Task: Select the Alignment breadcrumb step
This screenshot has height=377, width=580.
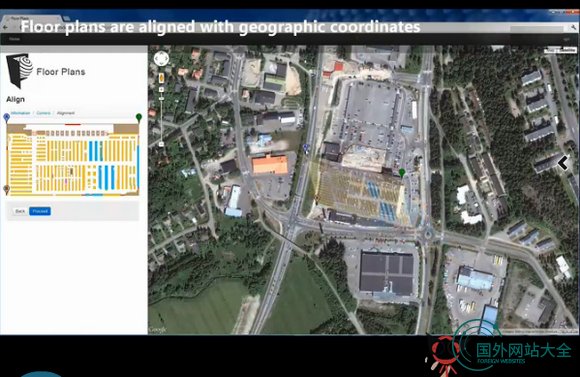Action: [65, 113]
